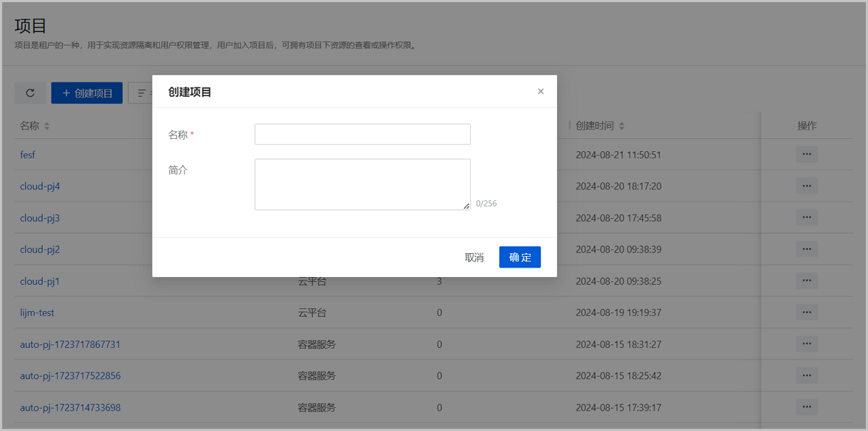Click the refresh icon button
Image resolution: width=868 pixels, height=431 pixels.
pyautogui.click(x=30, y=93)
